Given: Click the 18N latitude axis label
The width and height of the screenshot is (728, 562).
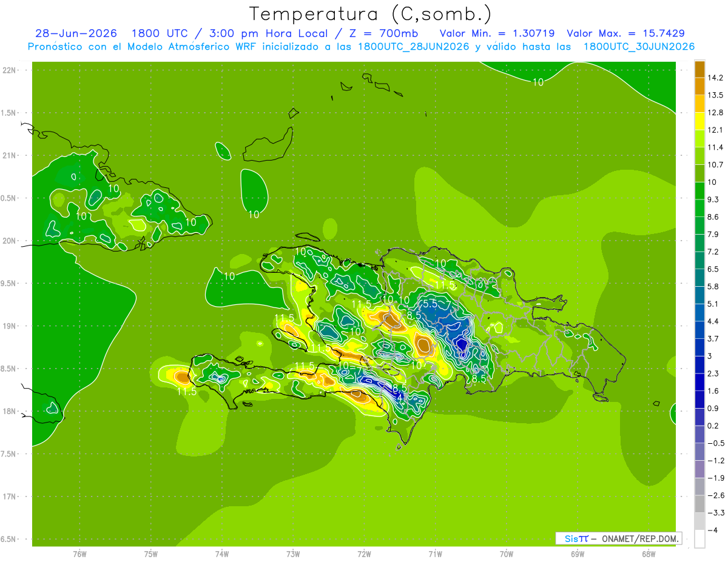Looking at the screenshot, I should tap(9, 412).
